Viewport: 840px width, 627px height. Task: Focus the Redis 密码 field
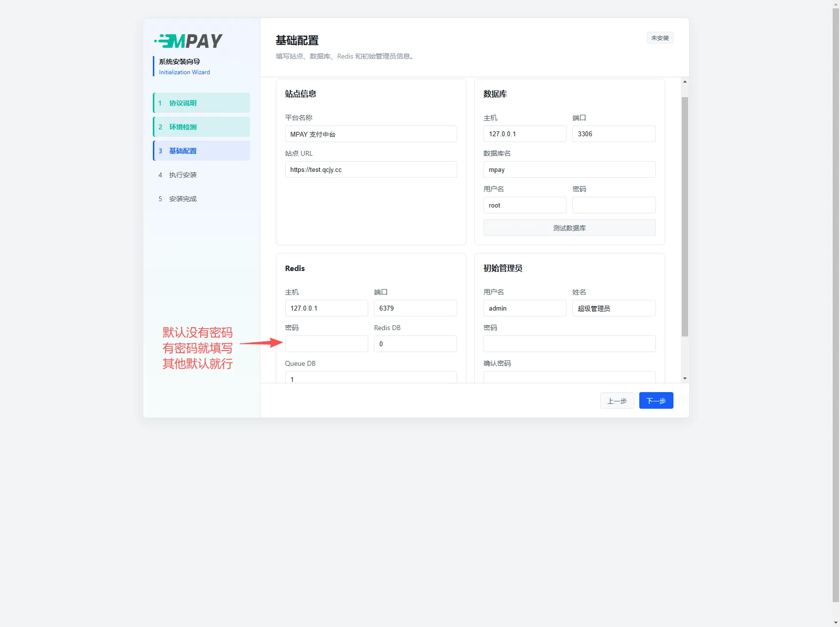point(326,344)
